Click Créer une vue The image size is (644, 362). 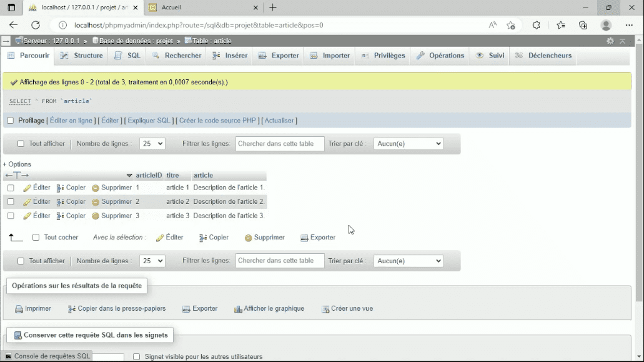click(x=347, y=308)
